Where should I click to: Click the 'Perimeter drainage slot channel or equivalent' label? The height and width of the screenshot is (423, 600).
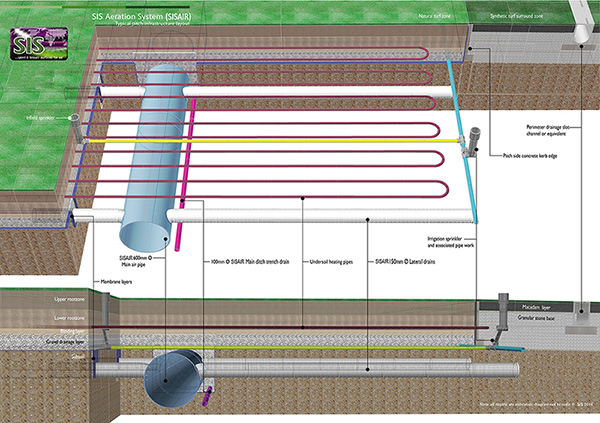click(x=549, y=130)
